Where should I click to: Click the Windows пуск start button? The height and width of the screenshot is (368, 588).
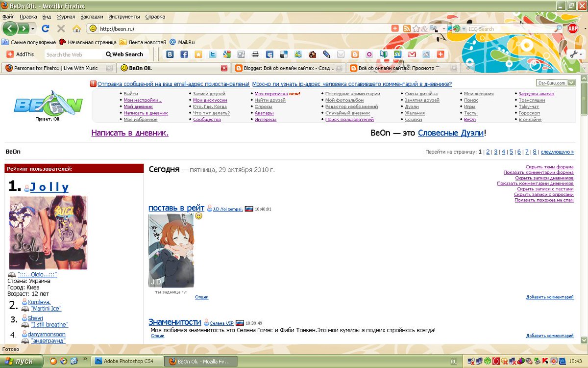pos(23,361)
